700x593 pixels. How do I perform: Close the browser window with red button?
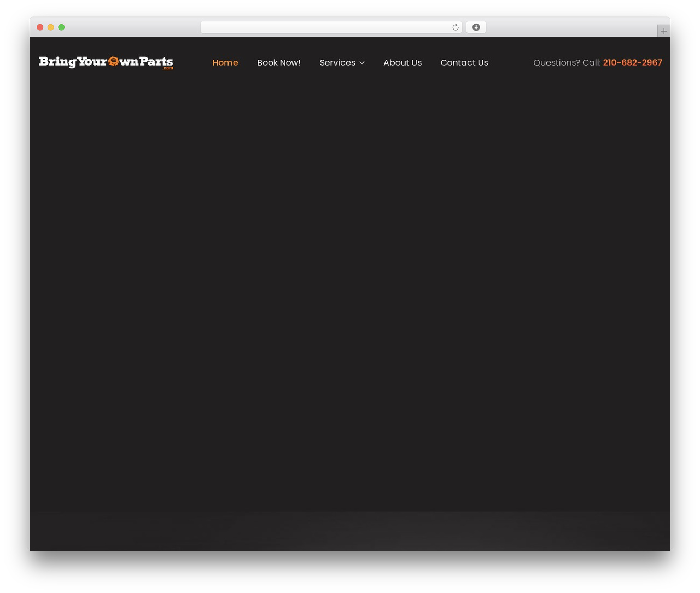40,27
